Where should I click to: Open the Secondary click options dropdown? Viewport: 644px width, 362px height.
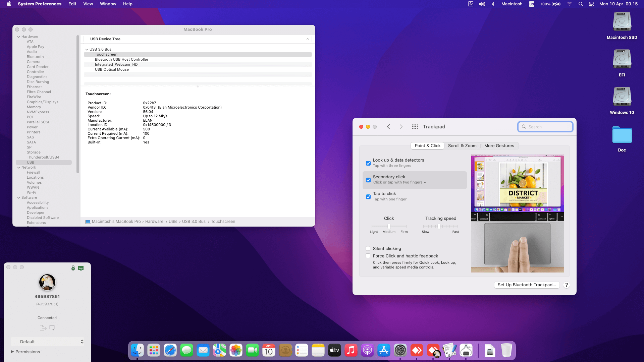pos(400,182)
